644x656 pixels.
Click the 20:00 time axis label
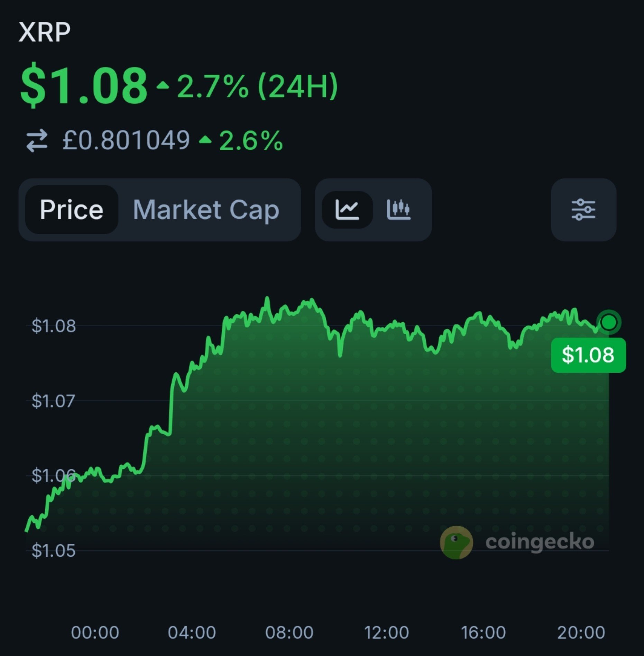click(x=581, y=632)
